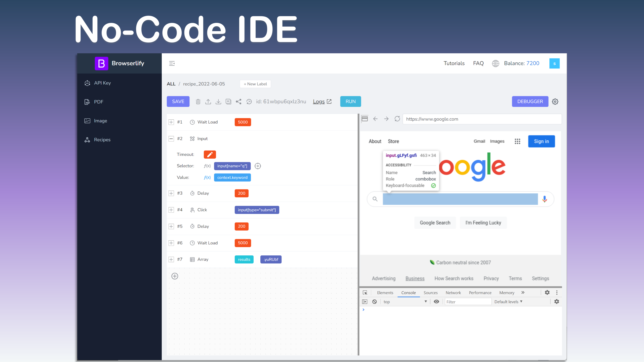Open the Logs link

(x=322, y=102)
